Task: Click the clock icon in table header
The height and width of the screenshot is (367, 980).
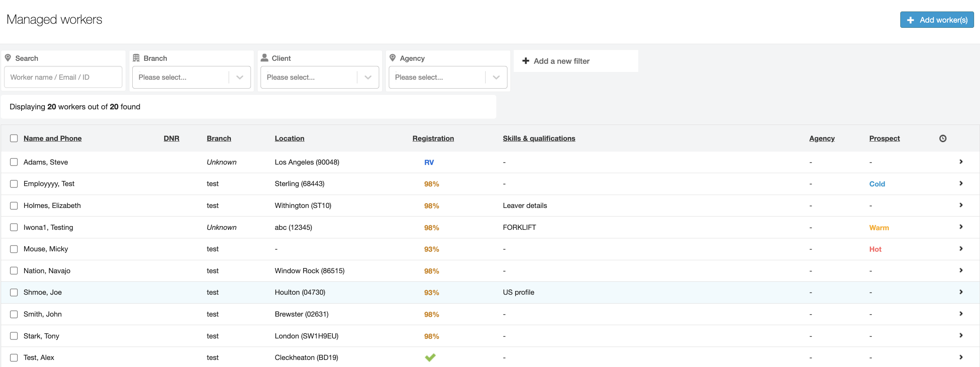Action: tap(942, 138)
